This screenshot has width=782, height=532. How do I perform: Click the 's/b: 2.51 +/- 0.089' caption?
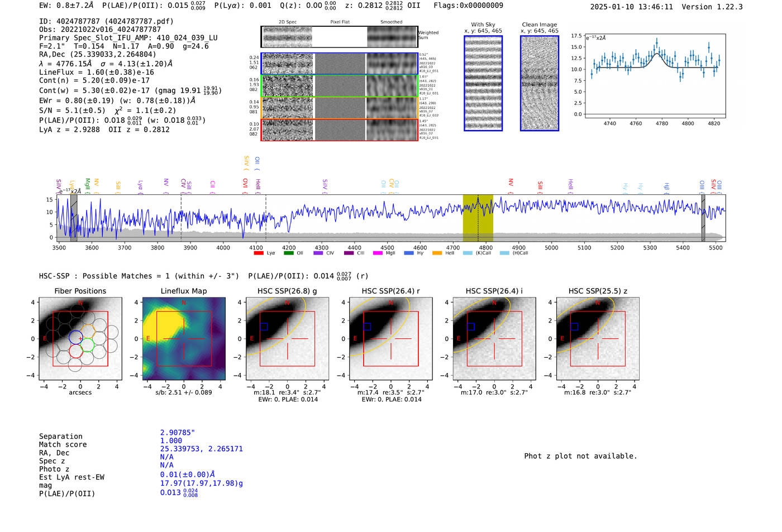click(184, 392)
